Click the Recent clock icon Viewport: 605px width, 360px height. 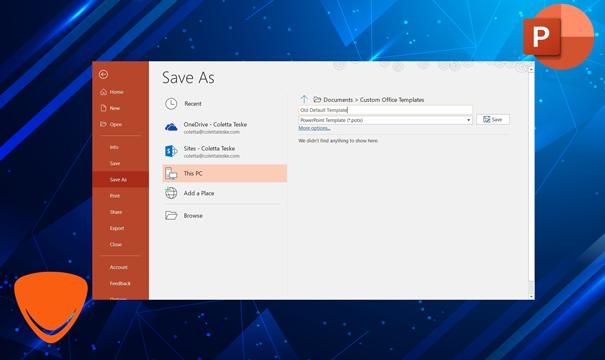171,104
